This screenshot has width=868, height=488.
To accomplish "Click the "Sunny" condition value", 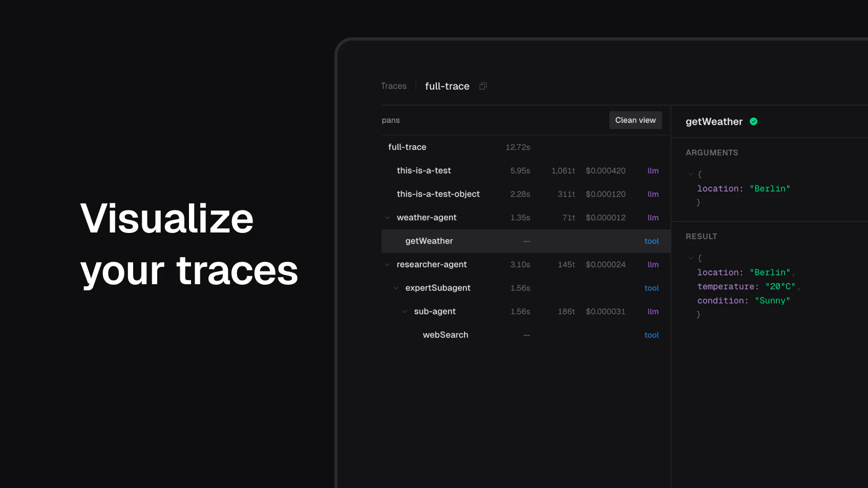I will tap(772, 301).
